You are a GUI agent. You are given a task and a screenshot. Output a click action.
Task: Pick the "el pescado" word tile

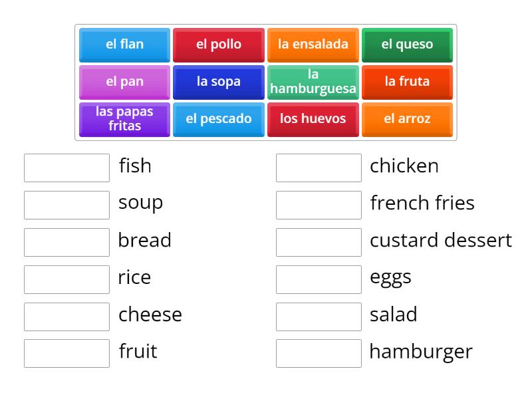pyautogui.click(x=218, y=119)
